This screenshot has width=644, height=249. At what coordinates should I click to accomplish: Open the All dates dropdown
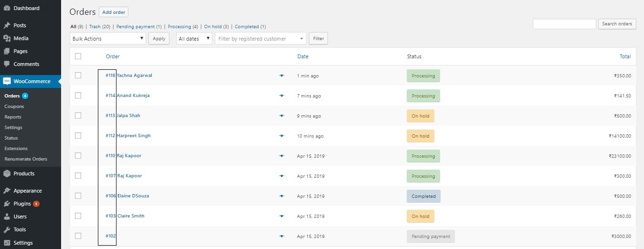(x=194, y=39)
